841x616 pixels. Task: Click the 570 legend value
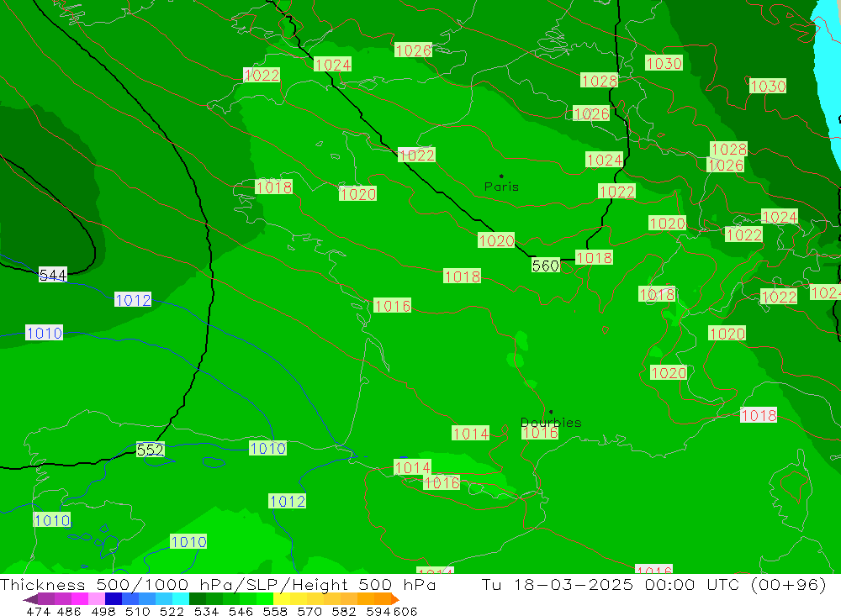[309, 611]
